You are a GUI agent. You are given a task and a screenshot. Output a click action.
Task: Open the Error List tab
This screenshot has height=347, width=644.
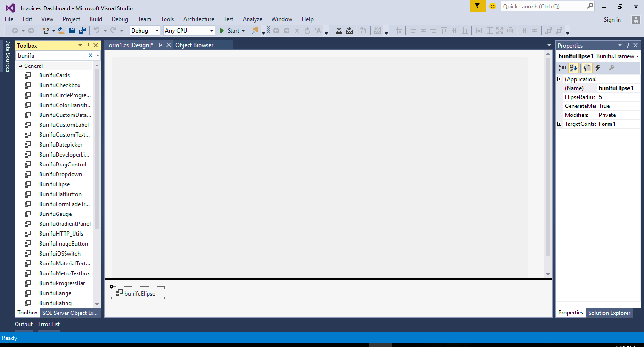click(x=49, y=324)
